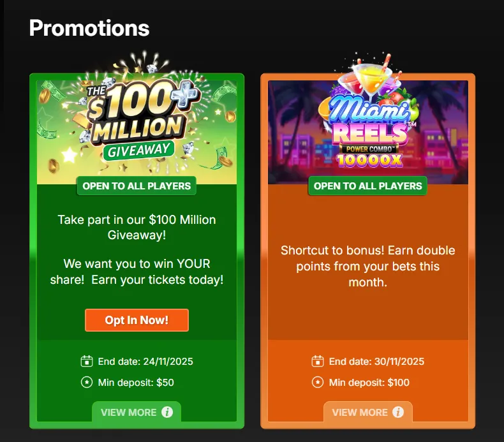Viewport: 504px width, 442px height.
Task: Select the End date: 24/11/2025 text
Action: (x=145, y=362)
